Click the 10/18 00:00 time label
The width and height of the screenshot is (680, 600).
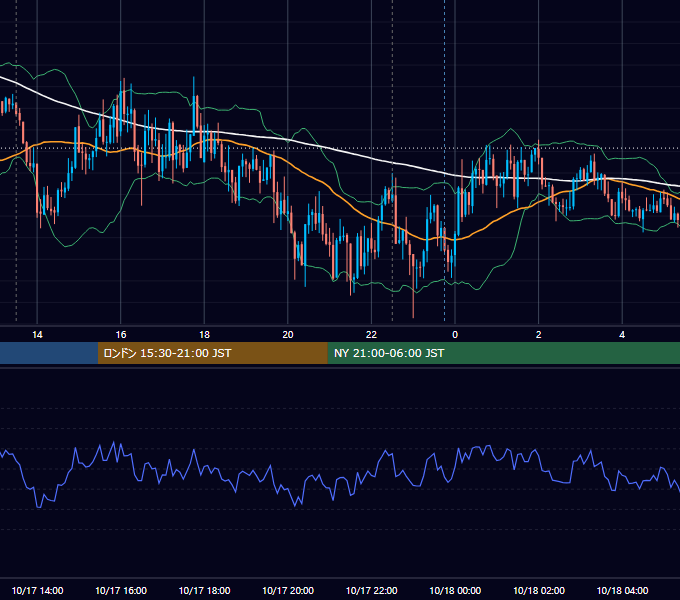455,590
